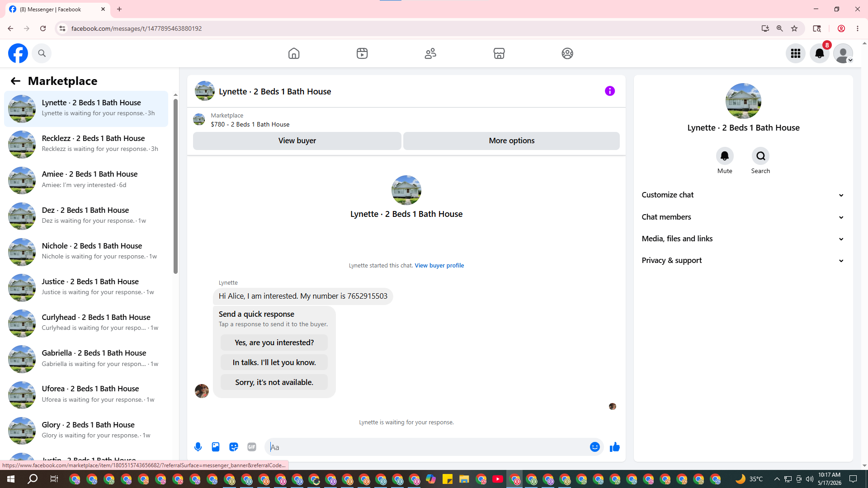Send quick reply 'Yes, are you interested?'
The width and height of the screenshot is (868, 488).
(x=274, y=343)
